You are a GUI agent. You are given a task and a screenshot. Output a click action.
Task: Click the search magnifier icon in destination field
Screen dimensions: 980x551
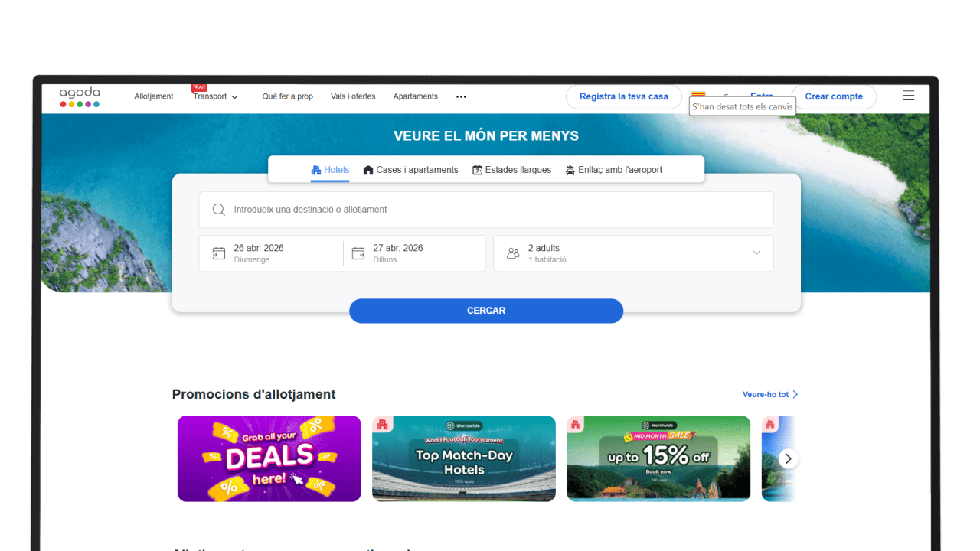point(219,210)
